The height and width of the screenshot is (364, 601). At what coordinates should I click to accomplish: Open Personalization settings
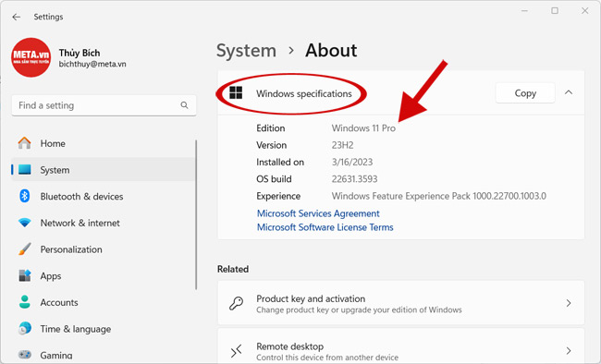tap(104, 249)
